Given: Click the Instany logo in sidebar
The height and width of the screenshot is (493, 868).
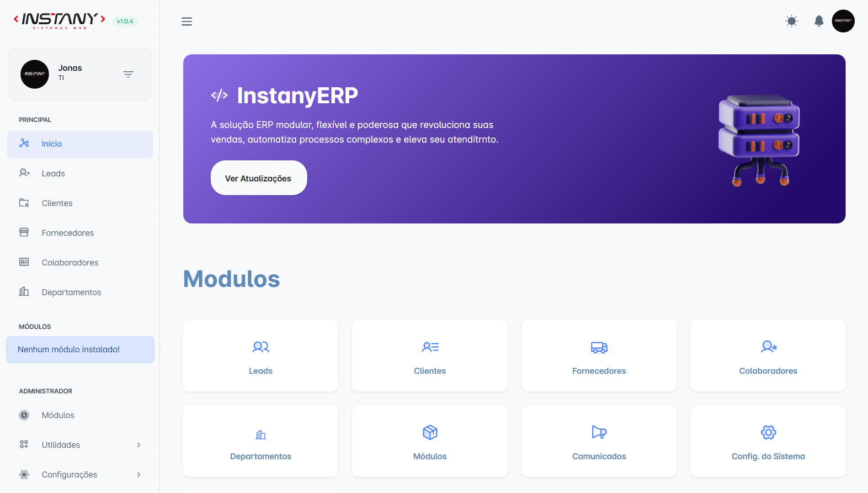Looking at the screenshot, I should (59, 21).
